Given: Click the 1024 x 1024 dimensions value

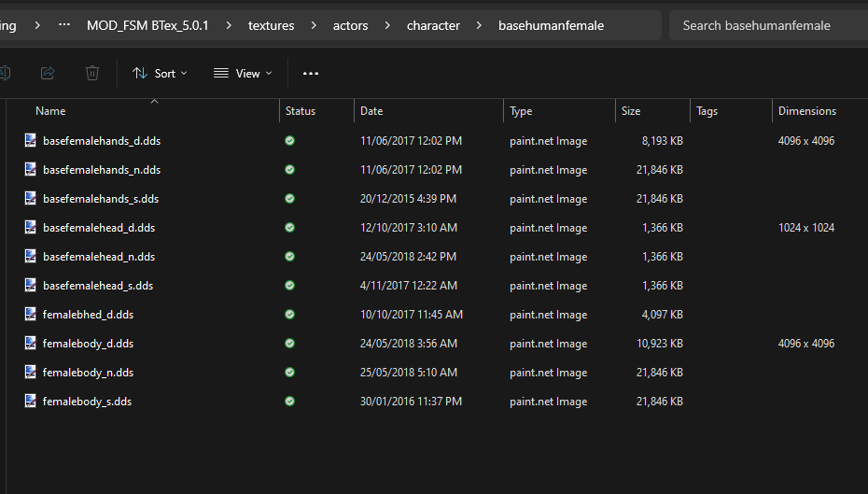Looking at the screenshot, I should click(x=806, y=228).
